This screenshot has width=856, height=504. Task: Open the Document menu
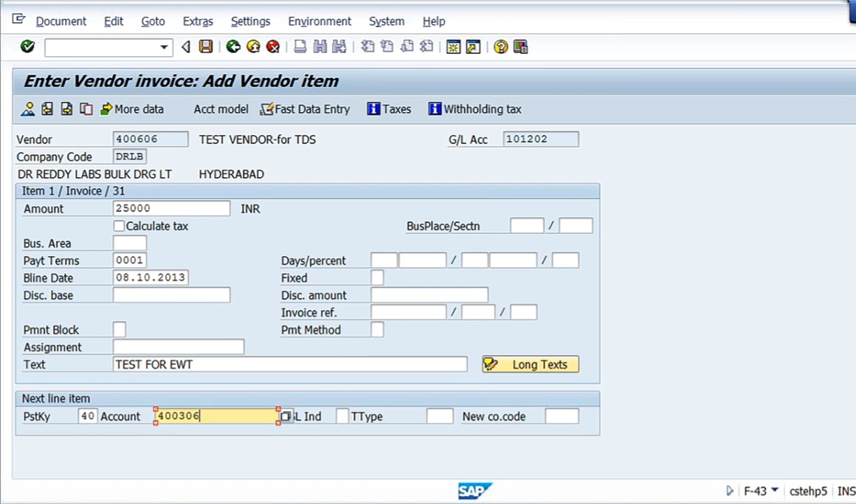(61, 21)
